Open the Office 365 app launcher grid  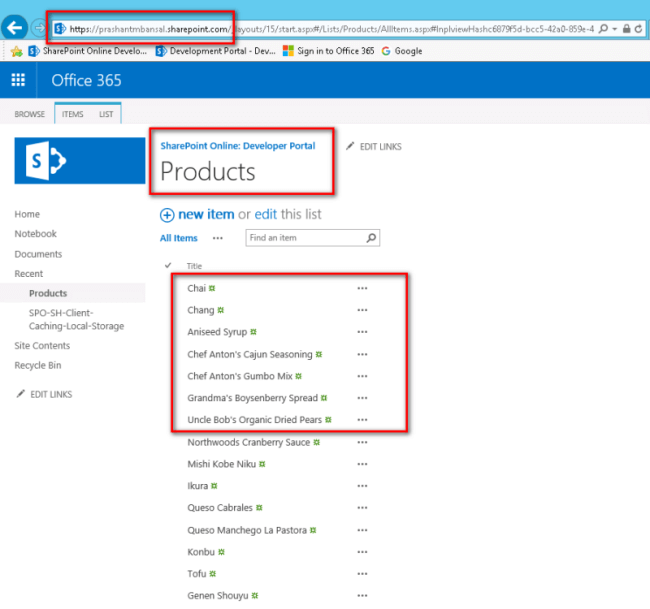18,80
